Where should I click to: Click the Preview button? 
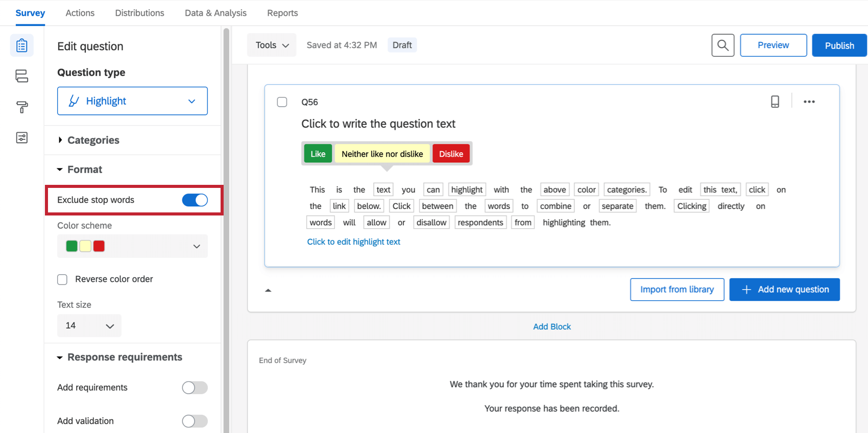pos(773,45)
